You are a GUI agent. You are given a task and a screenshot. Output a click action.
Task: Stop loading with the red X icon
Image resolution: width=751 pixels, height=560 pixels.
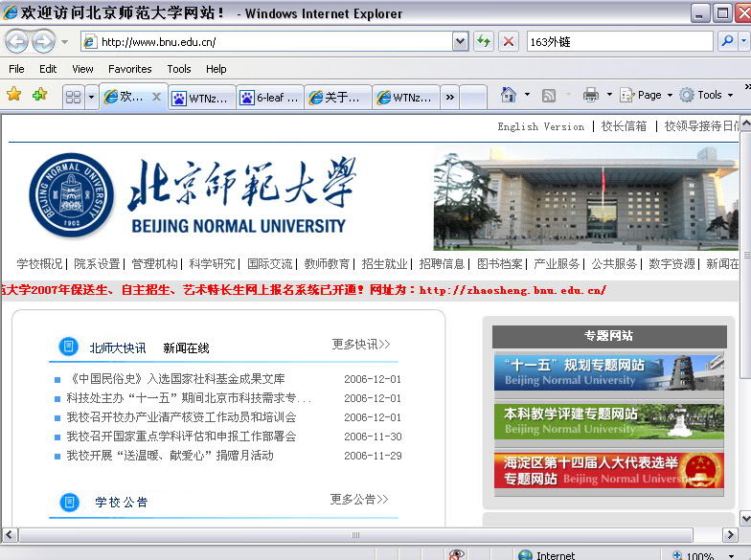(509, 42)
